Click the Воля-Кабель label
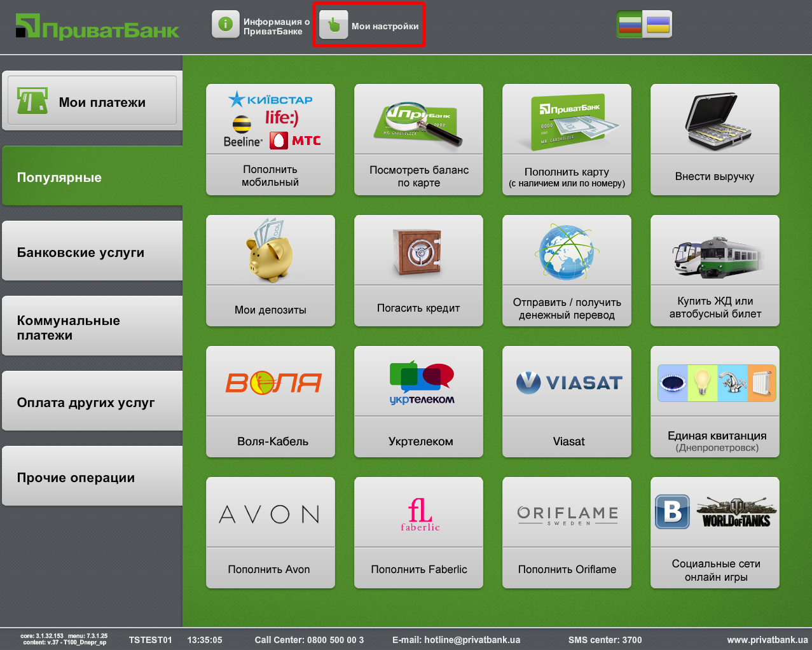The image size is (812, 650). (273, 441)
